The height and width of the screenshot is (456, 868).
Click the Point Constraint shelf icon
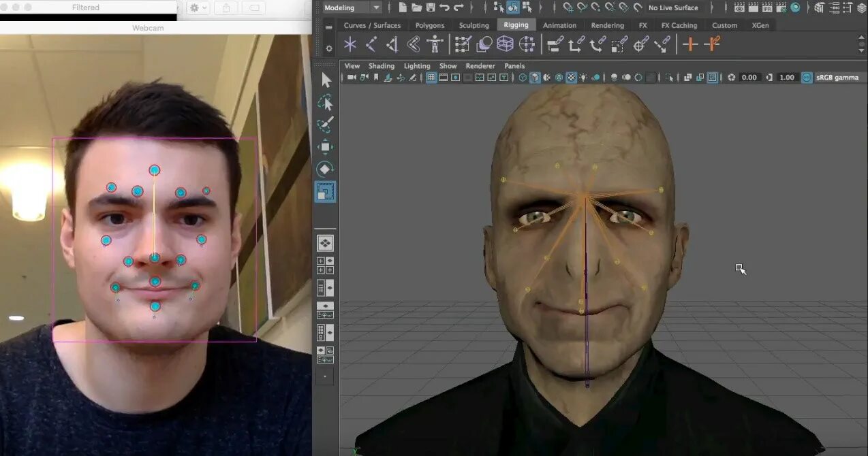[x=576, y=45]
